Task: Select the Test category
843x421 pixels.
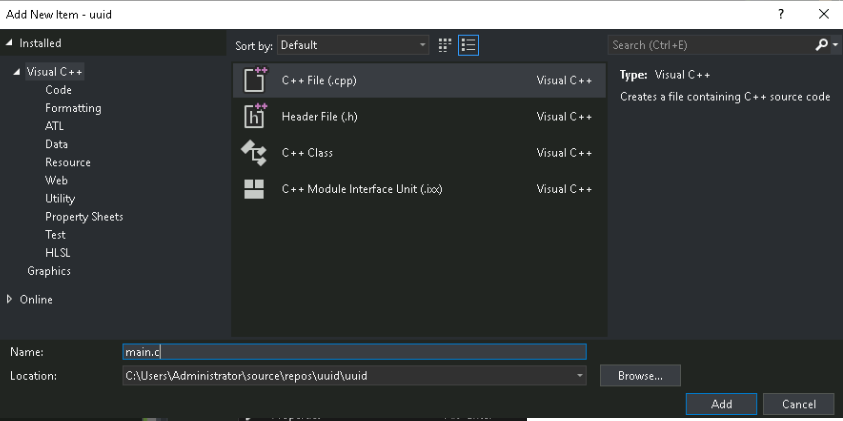Action: point(55,234)
